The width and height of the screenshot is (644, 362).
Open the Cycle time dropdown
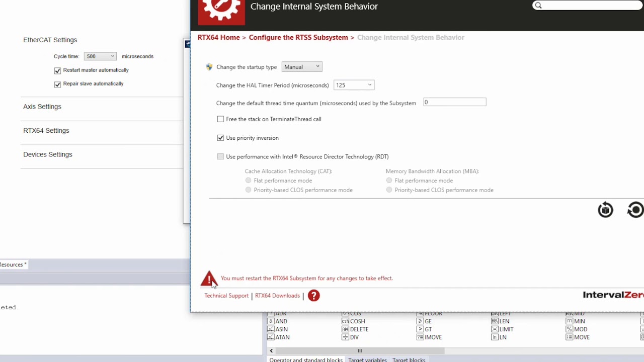point(100,56)
